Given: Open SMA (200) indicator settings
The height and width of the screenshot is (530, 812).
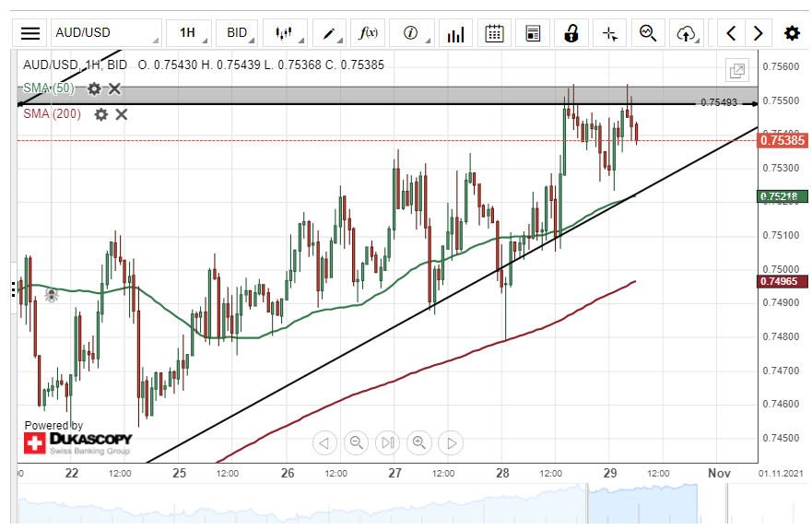Looking at the screenshot, I should pos(101,114).
